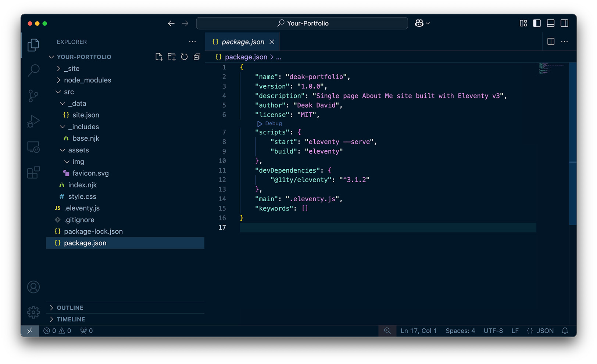
Task: Customize layout from title bar icon
Action: (x=523, y=23)
